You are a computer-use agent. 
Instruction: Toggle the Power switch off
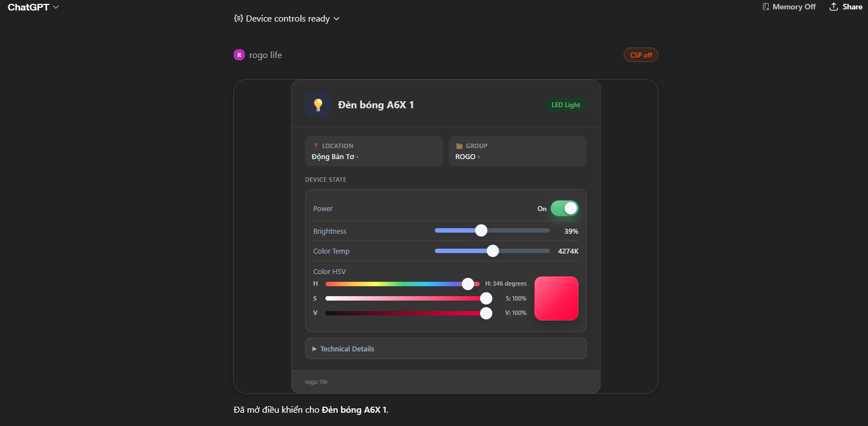(564, 208)
